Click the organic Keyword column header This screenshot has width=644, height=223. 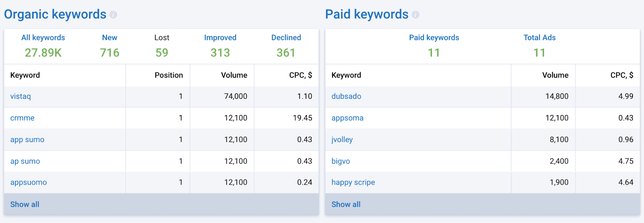(x=25, y=75)
